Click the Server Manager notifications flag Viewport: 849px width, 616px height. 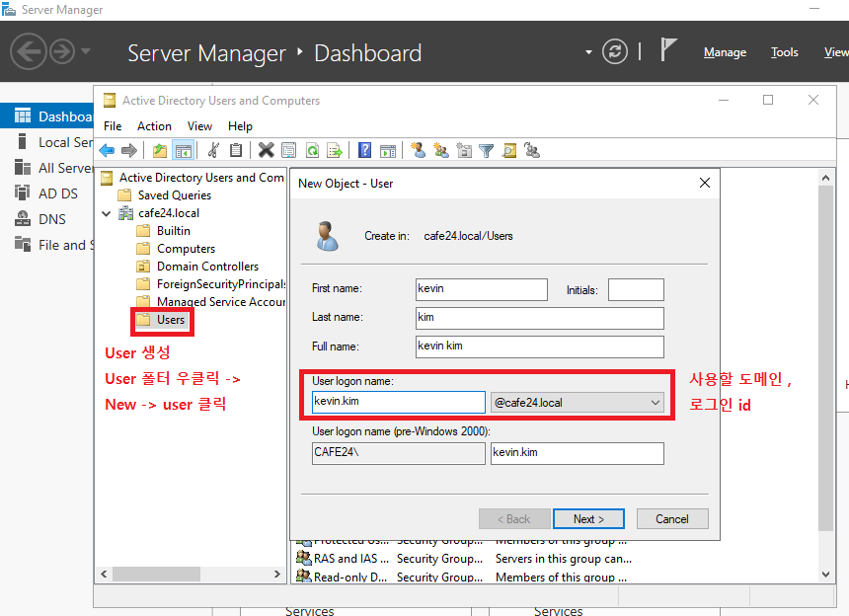[x=668, y=49]
